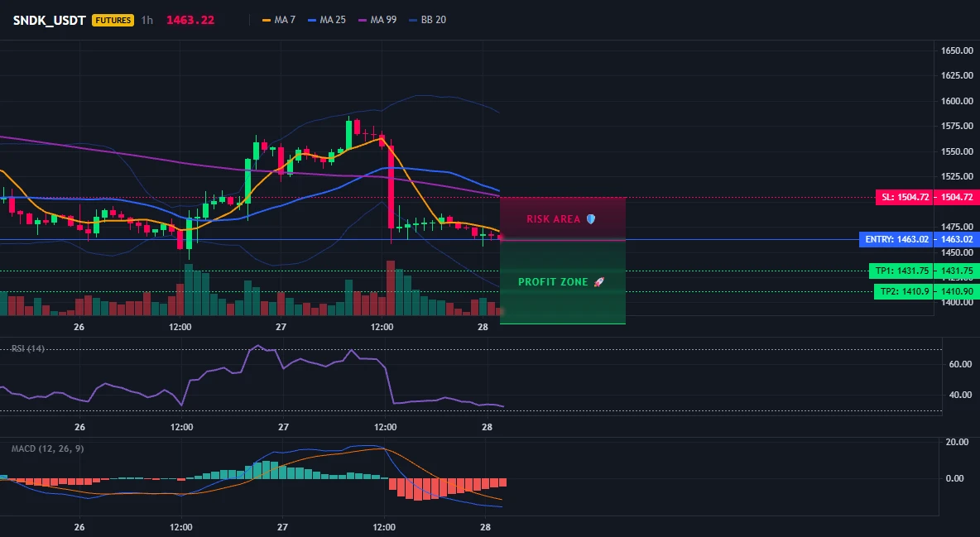Viewport: 980px width, 537px height.
Task: Toggle the BB 20 legend entry
Action: 427,20
